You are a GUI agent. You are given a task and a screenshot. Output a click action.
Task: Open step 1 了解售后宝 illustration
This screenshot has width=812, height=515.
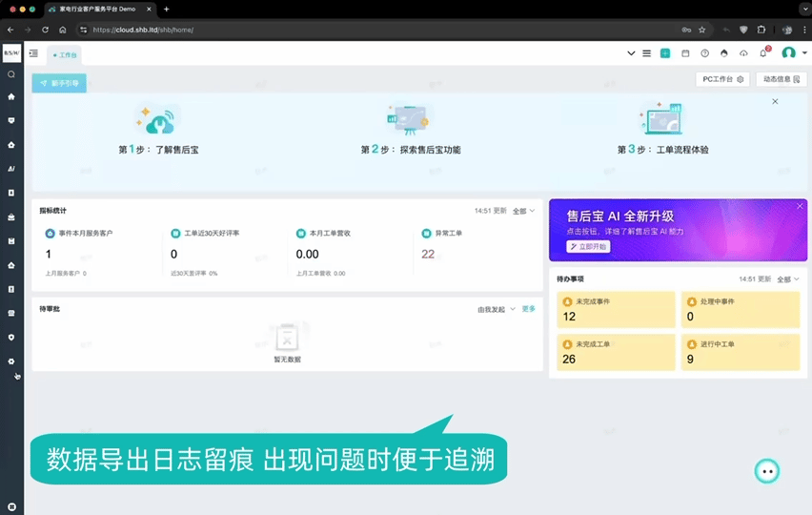[x=158, y=119]
